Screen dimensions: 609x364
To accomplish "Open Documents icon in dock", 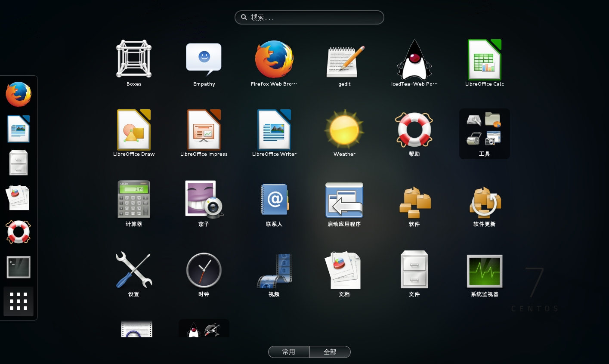I will [19, 197].
